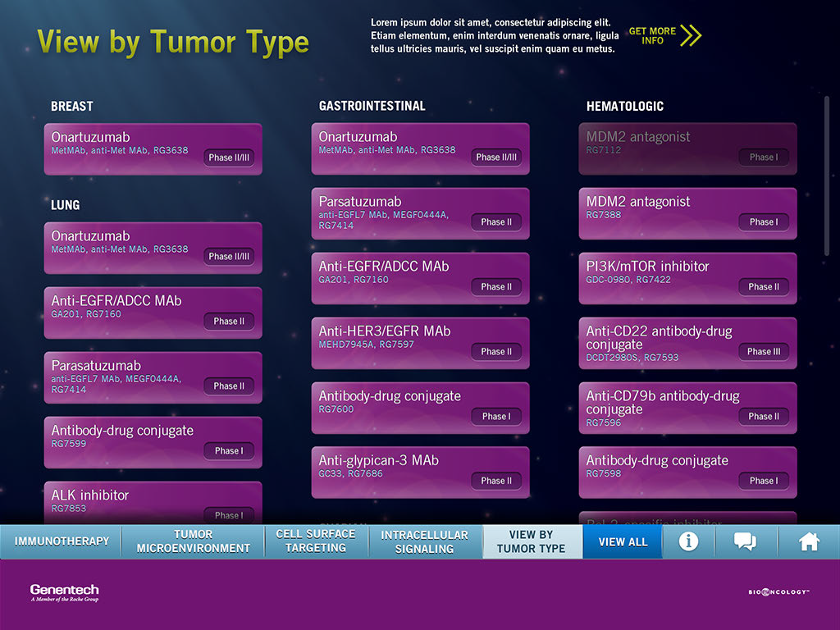Select View by Tumor Type tab
The width and height of the screenshot is (840, 630).
click(x=532, y=541)
